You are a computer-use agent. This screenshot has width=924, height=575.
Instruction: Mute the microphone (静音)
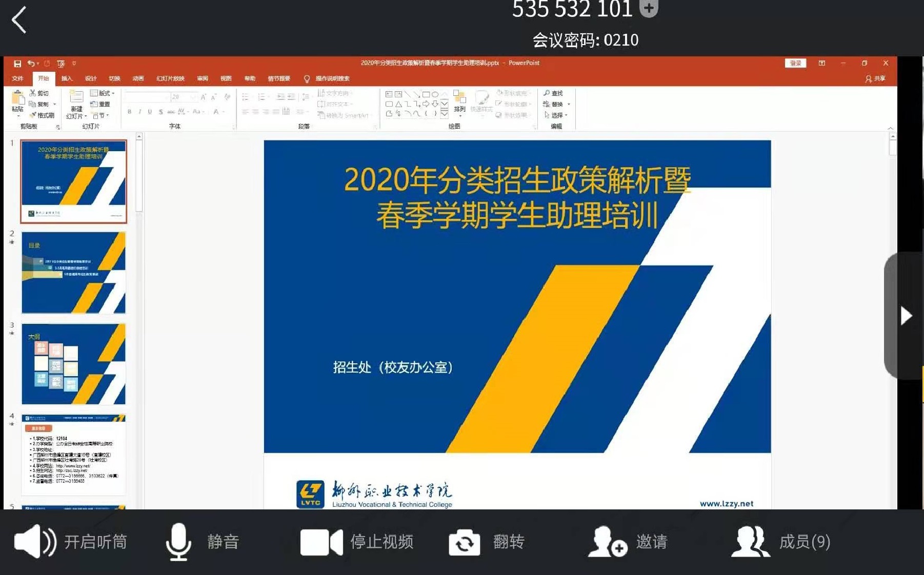click(x=178, y=542)
